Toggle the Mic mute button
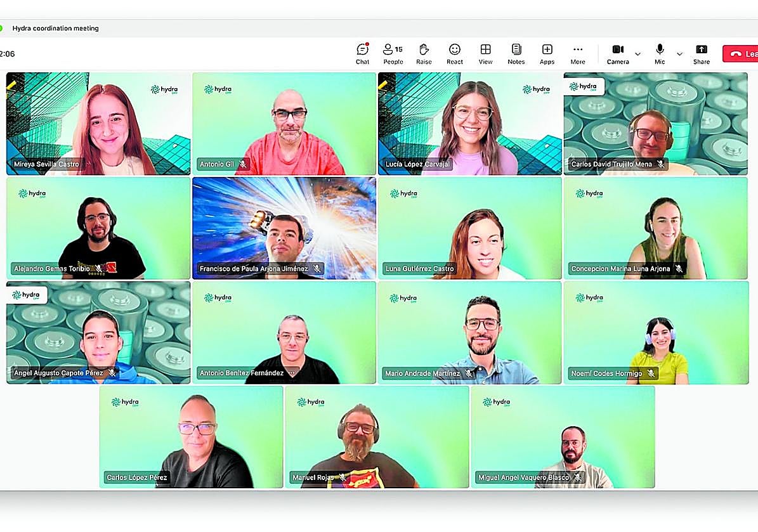Viewport: 758px width, 532px height. [x=660, y=53]
